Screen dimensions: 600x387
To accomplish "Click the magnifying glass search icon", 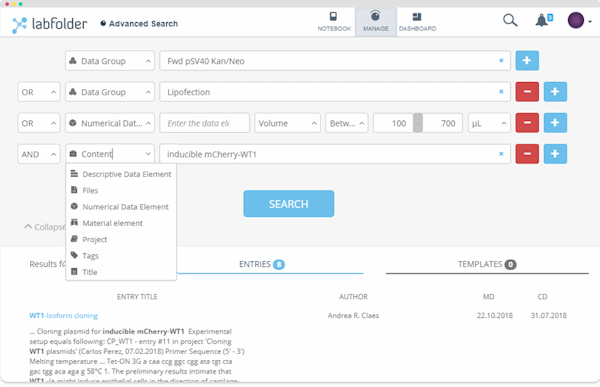I will 510,20.
